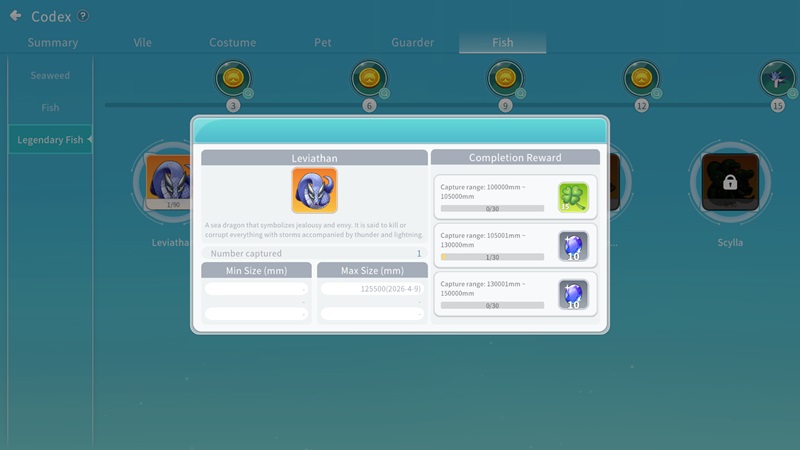The image size is (800, 450).
Task: Inspect magnifier on milestone 9 reward
Action: [x=520, y=93]
